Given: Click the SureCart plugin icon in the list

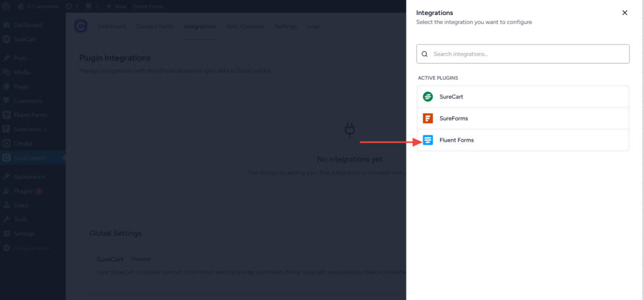Looking at the screenshot, I should 428,97.
